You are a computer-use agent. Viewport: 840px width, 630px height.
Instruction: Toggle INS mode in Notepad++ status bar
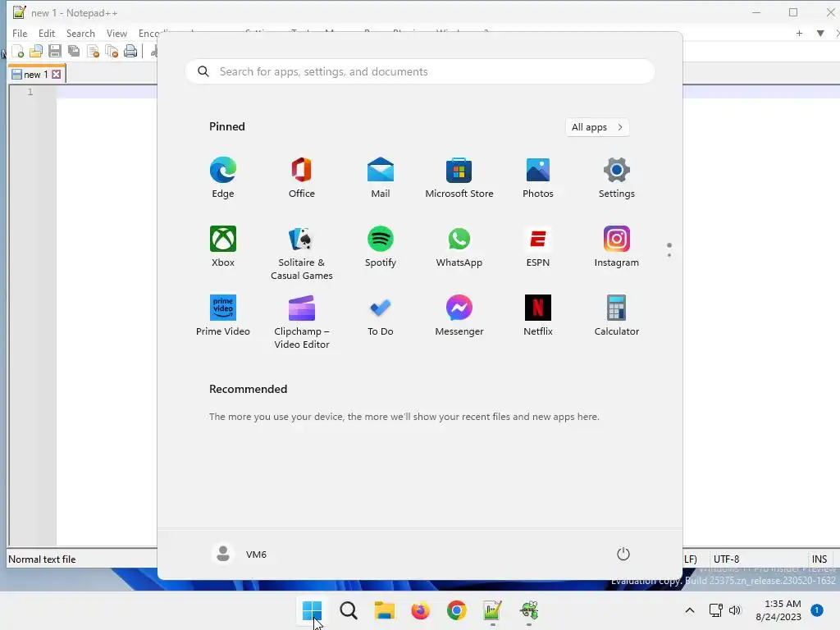point(819,559)
